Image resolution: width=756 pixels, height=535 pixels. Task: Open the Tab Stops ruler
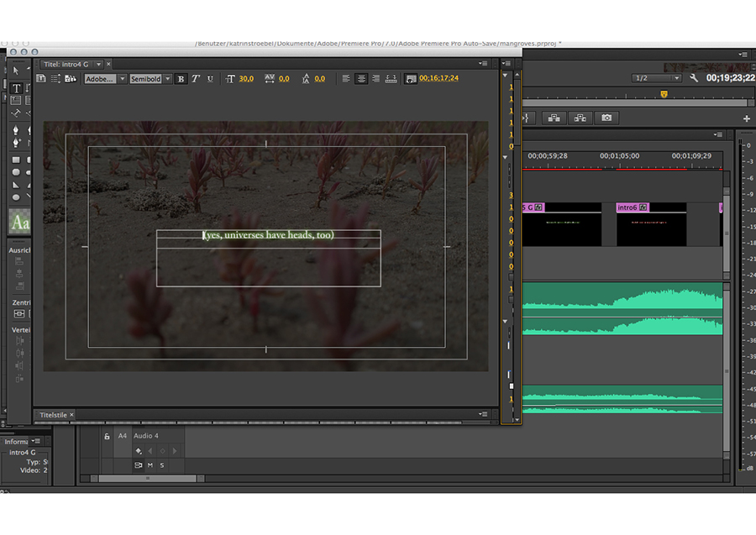391,78
